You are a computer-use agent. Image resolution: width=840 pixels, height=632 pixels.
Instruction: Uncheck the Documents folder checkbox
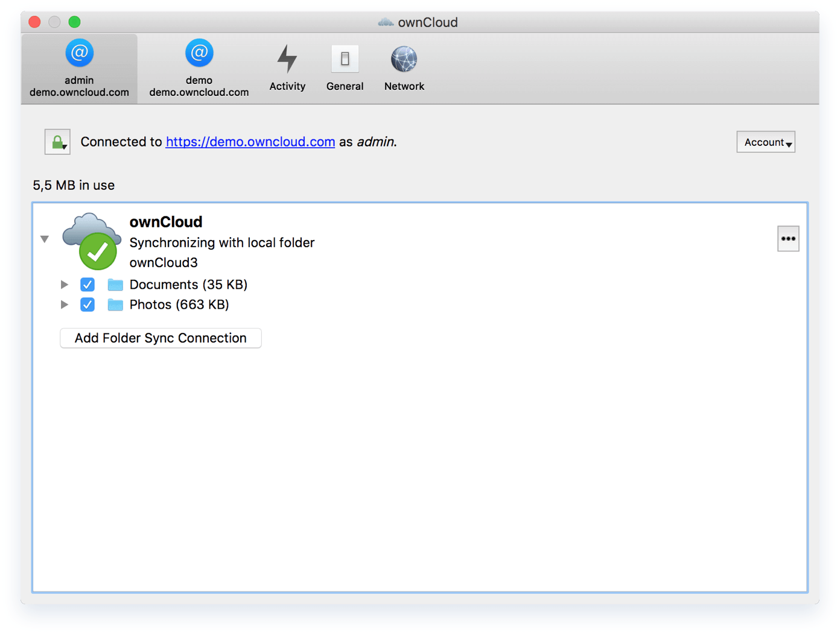tap(87, 285)
